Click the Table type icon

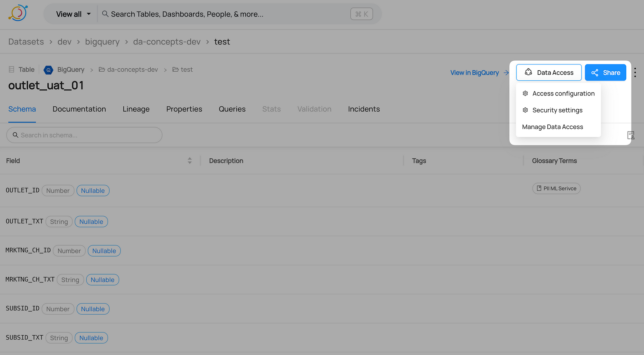point(12,69)
